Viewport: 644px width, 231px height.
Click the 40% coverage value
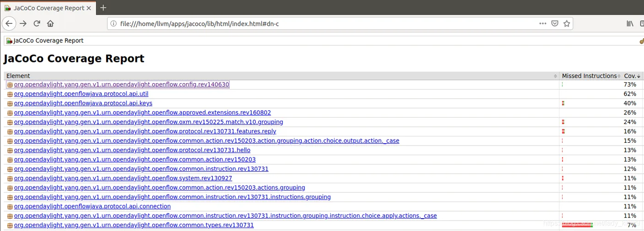click(x=630, y=103)
